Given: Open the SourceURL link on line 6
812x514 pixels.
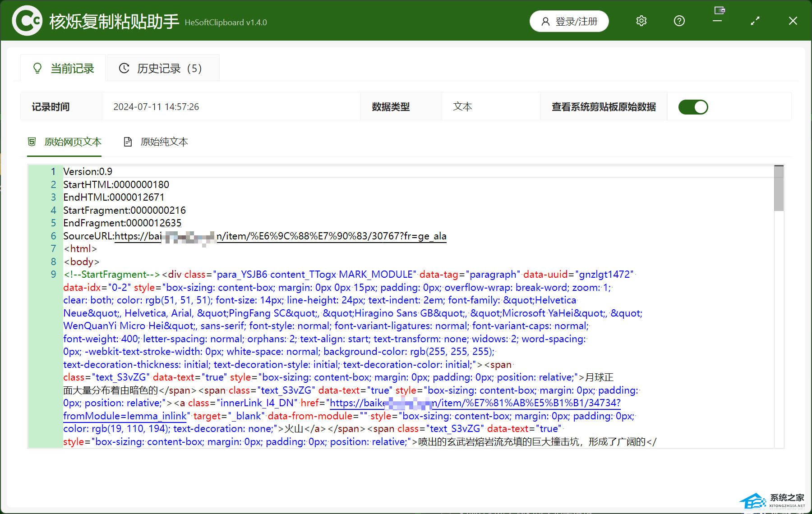Looking at the screenshot, I should tap(280, 236).
